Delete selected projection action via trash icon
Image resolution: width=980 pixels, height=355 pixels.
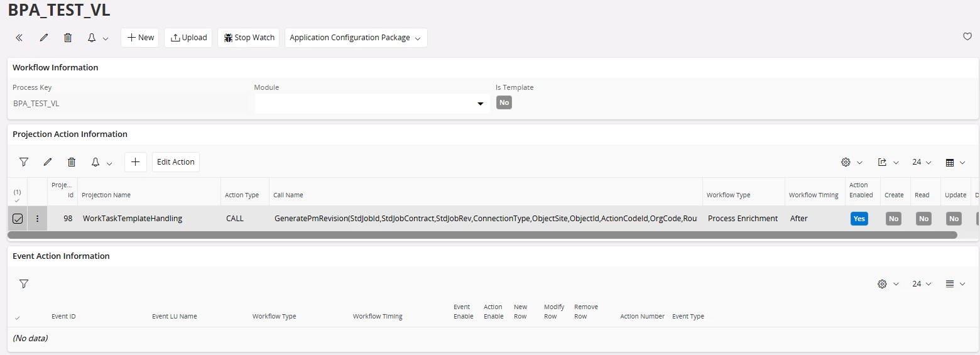72,162
